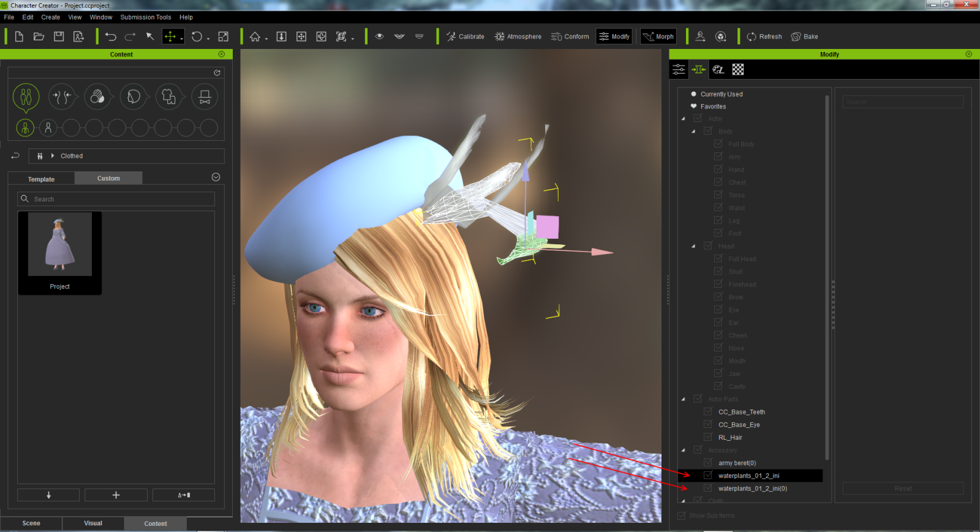Click the Content search field
Image resolution: width=980 pixels, height=532 pixels.
(116, 199)
